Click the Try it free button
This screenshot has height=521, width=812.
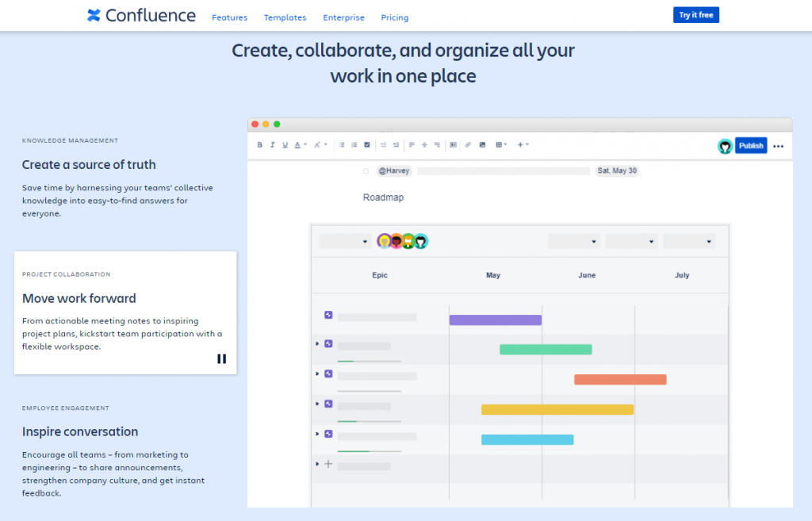pyautogui.click(x=695, y=14)
